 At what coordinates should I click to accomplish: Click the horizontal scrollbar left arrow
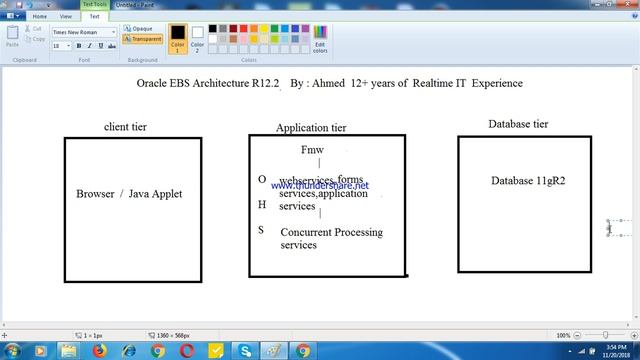pyautogui.click(x=4, y=325)
